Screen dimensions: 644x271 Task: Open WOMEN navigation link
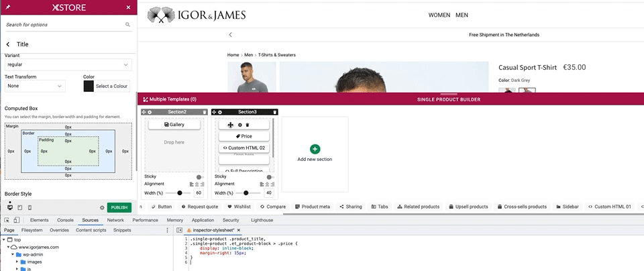click(439, 15)
